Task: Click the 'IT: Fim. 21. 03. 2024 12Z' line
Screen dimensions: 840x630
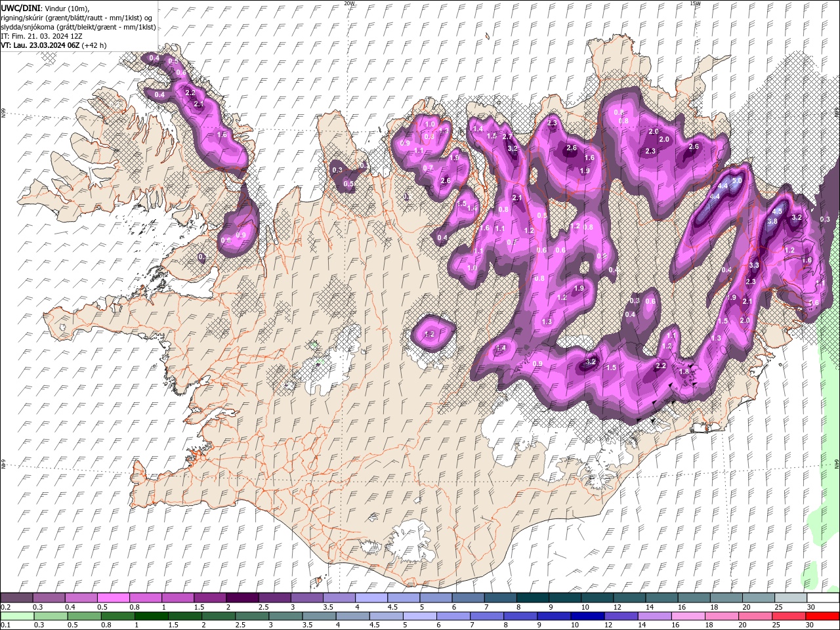Action: pyautogui.click(x=41, y=36)
